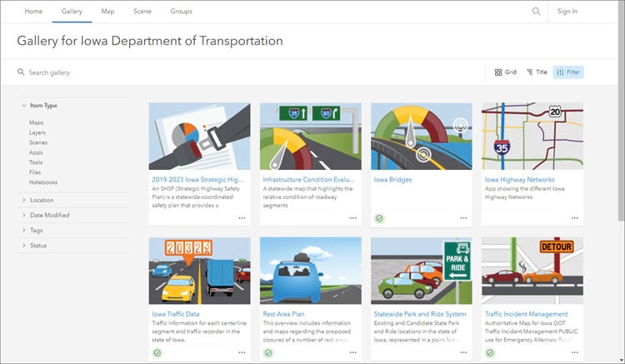Viewport: 625px width, 364px height.
Task: Open options menu for Rest Area Plan card
Action: point(352,352)
